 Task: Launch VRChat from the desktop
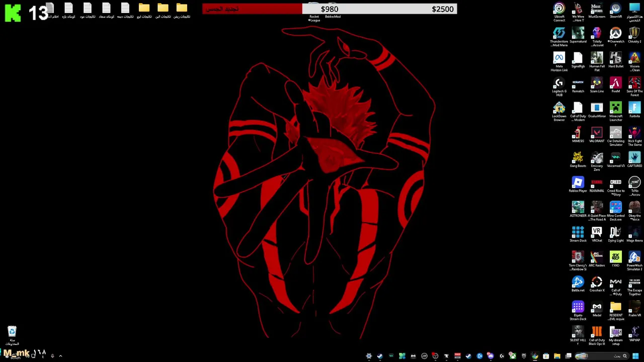[597, 235]
